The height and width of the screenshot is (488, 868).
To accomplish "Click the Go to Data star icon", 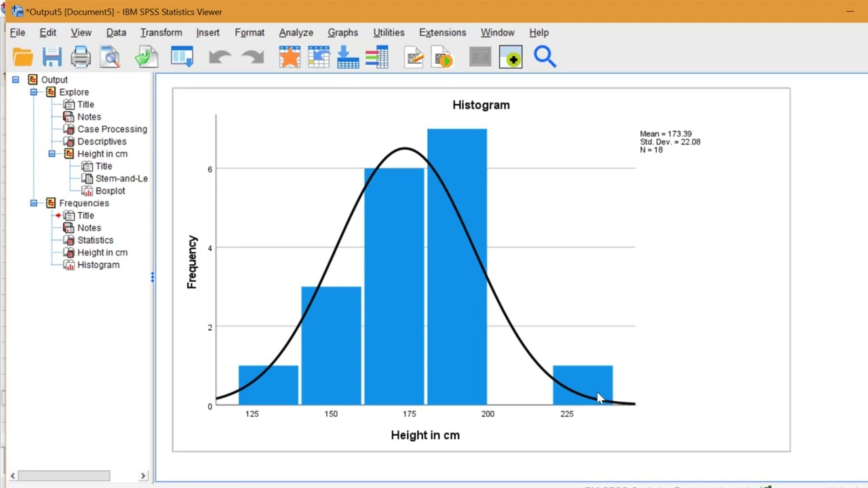I will [x=290, y=58].
